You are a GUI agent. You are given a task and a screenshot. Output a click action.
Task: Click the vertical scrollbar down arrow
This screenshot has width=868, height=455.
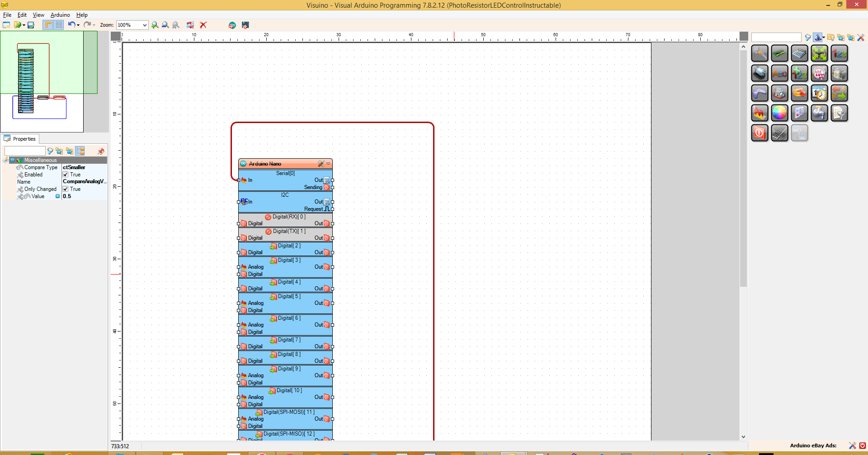pos(743,437)
